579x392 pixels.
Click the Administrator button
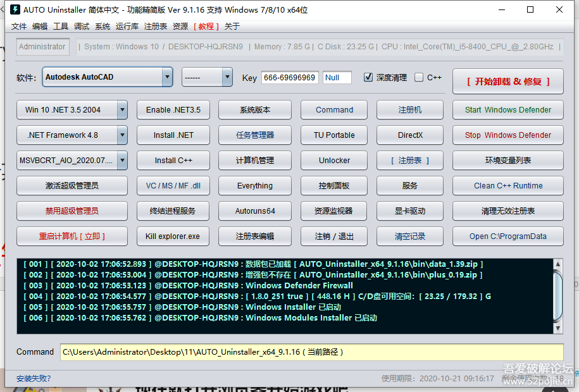(x=42, y=47)
